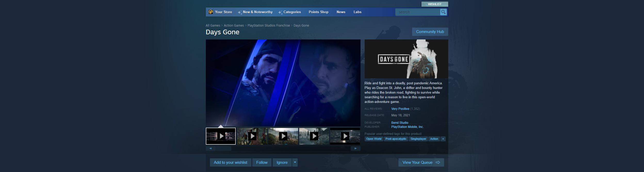
Task: Open publisher PlayStation Mobile, Inc. page
Action: [407, 127]
